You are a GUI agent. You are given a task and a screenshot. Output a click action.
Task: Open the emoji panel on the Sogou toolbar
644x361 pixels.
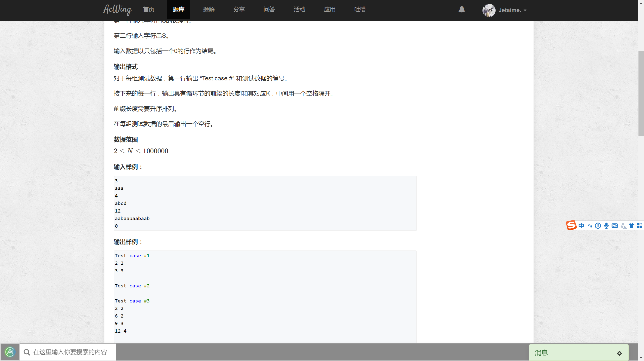tap(598, 226)
